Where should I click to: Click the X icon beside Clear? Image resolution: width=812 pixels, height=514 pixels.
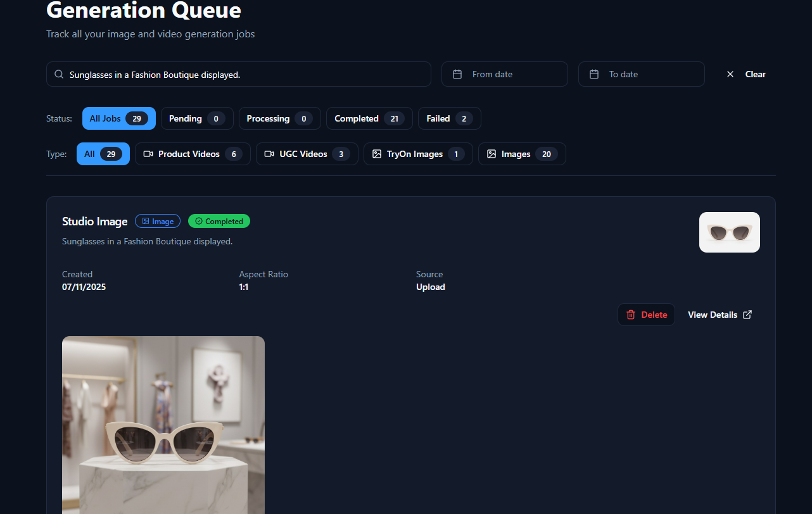730,74
